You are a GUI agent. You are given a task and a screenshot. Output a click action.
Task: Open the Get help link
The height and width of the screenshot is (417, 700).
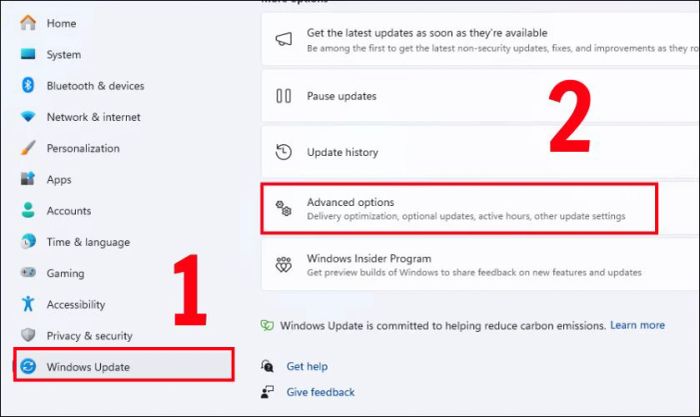(x=307, y=366)
